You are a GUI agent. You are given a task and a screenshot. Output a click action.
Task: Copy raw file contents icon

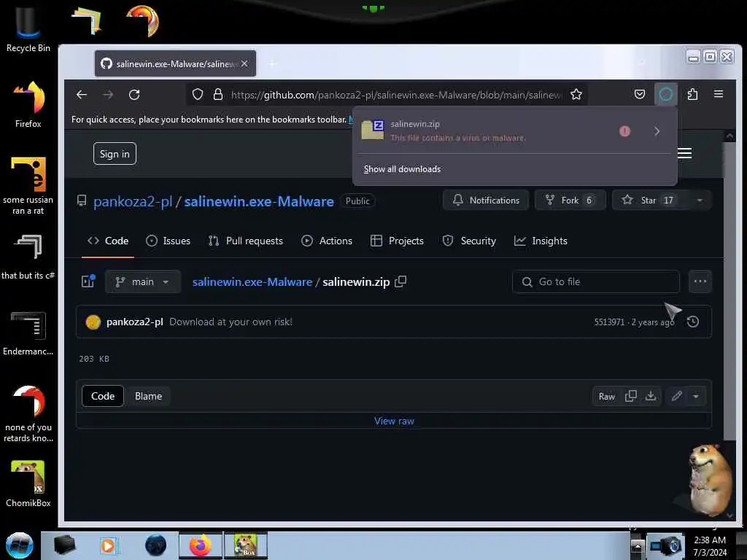(631, 396)
